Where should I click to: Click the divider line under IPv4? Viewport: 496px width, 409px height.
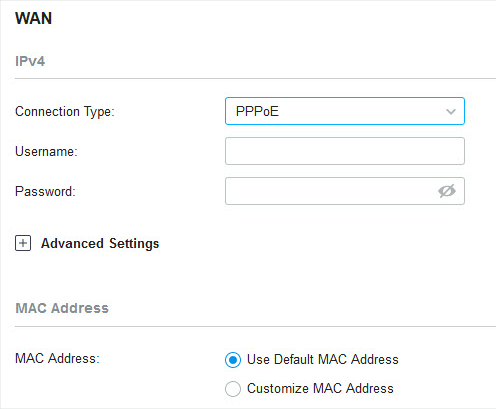click(255, 79)
